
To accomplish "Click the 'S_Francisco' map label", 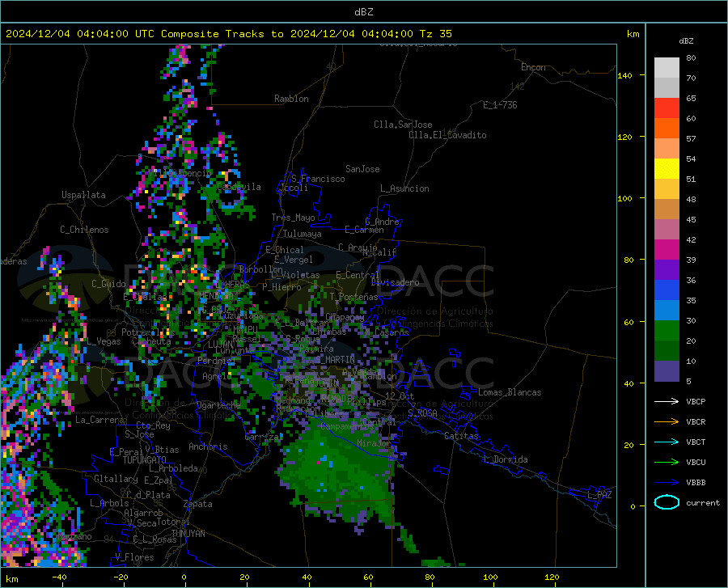I will 318,179.
